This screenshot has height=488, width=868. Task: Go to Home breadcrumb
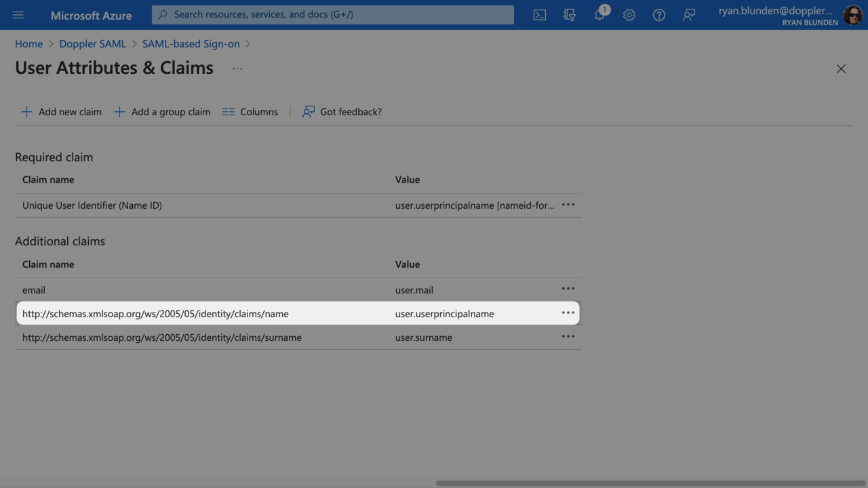coord(28,43)
